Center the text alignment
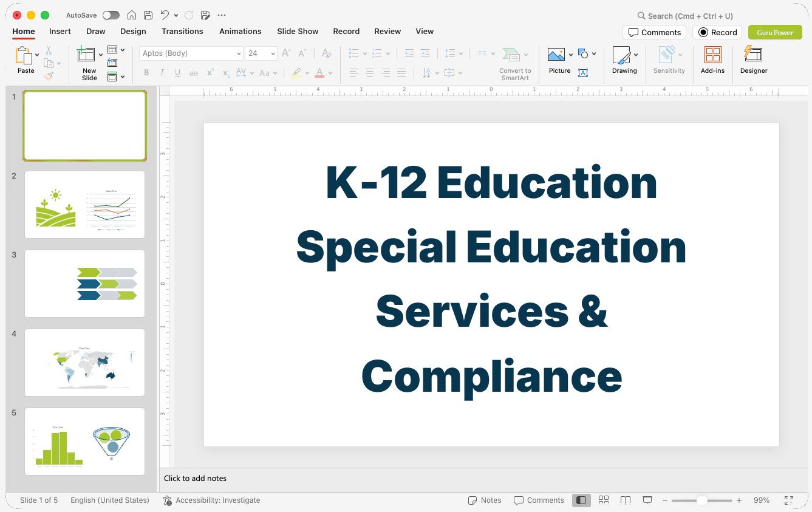812x512 pixels. click(370, 73)
